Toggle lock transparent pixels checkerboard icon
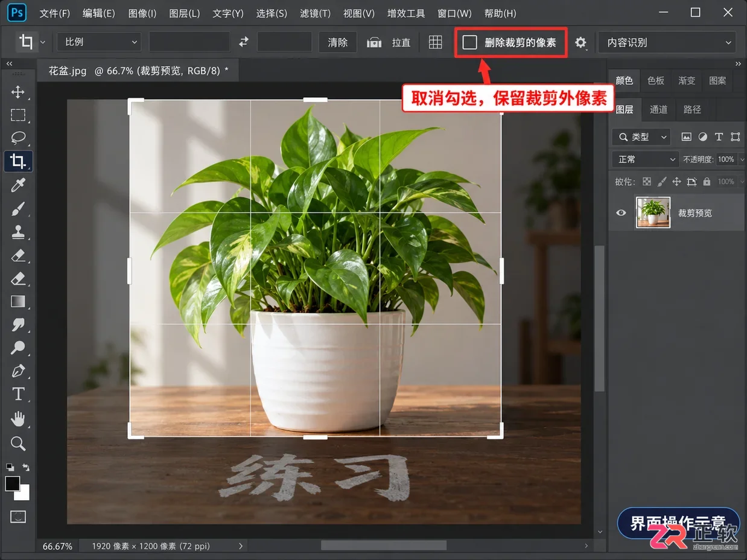The image size is (747, 560). click(x=647, y=182)
